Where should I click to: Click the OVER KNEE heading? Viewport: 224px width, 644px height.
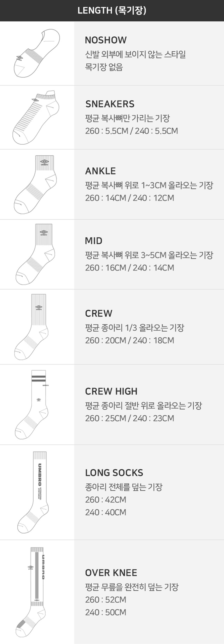click(x=111, y=572)
